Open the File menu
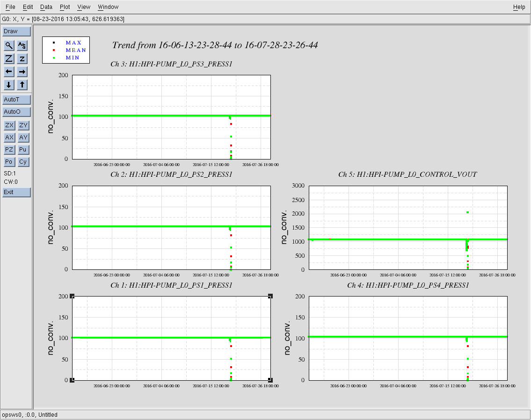Screen dimensions: 531x420 tap(10, 7)
